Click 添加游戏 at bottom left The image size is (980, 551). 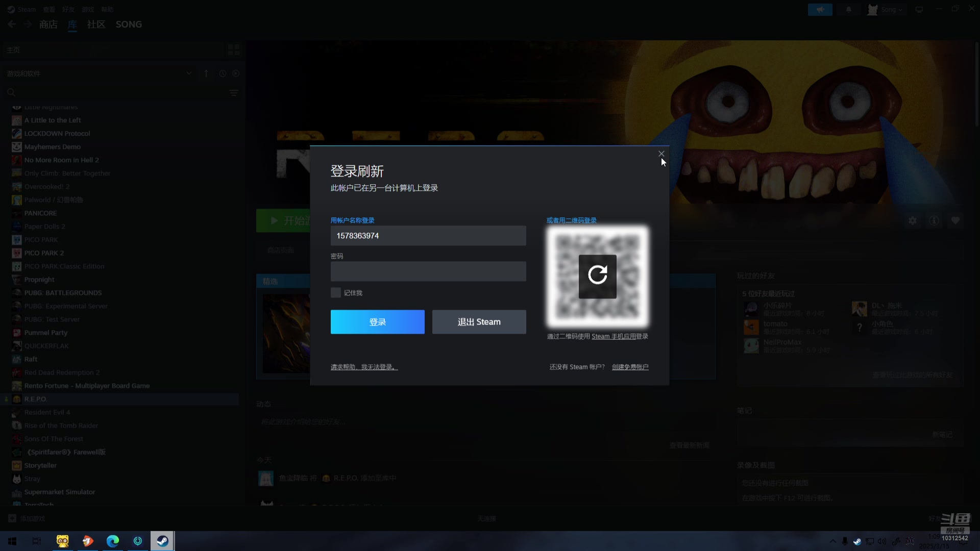click(27, 518)
